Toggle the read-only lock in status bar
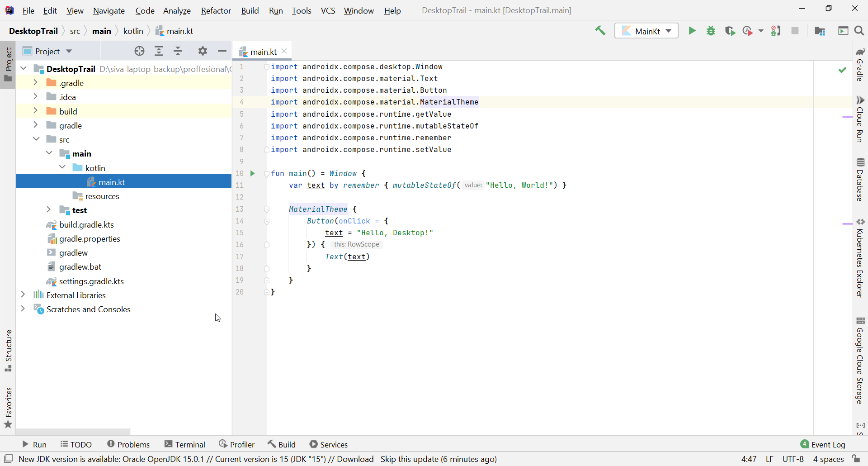 click(x=857, y=459)
